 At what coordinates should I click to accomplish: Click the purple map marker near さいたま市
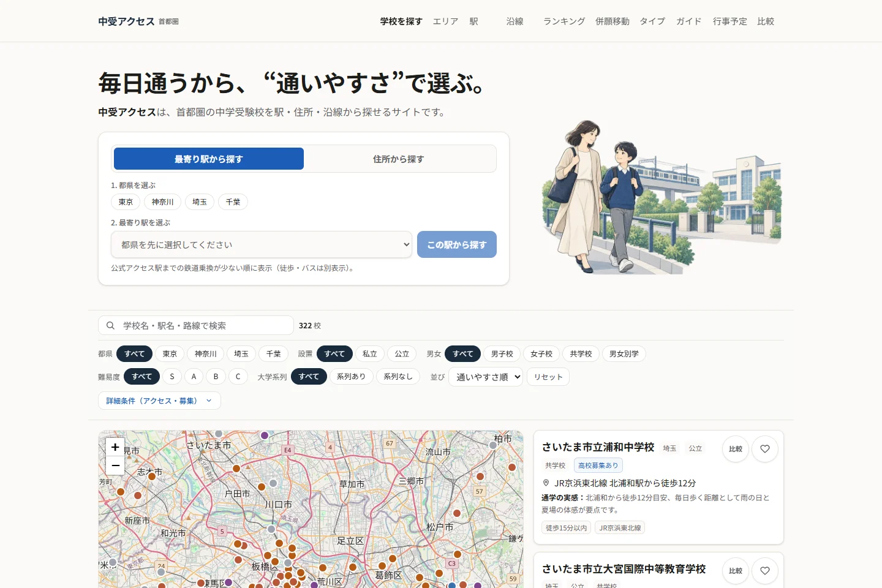coord(265,435)
